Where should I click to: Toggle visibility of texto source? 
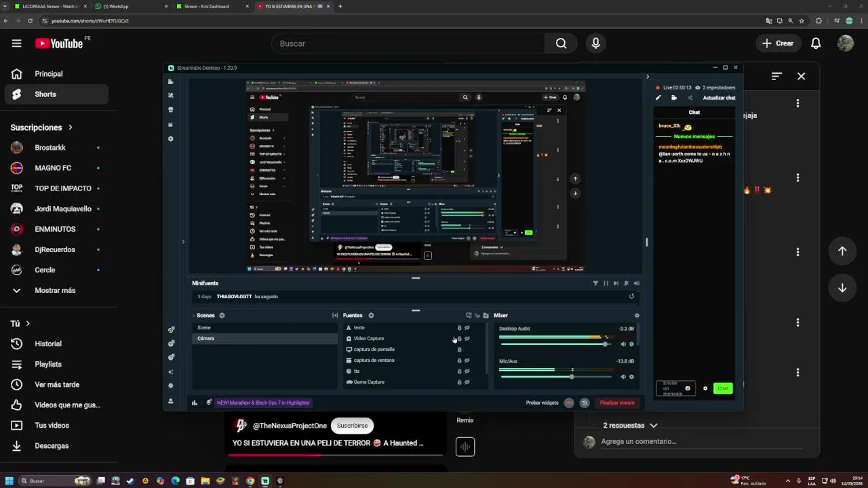(x=467, y=328)
